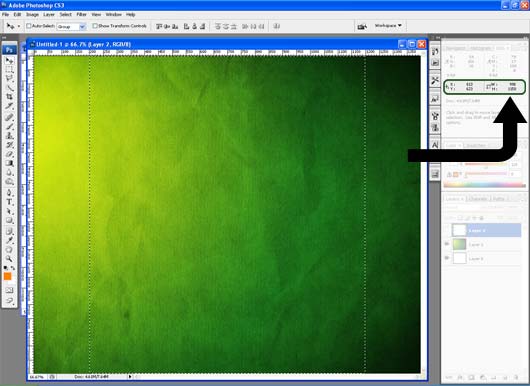Select the Eraser tool
Viewport: 530px width, 386px height.
[9, 154]
